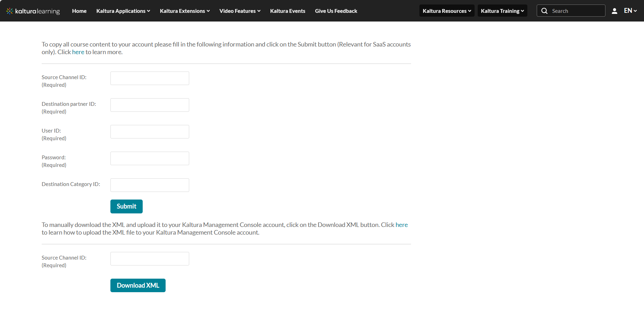Click the user profile icon
The width and height of the screenshot is (644, 313).
pos(614,11)
